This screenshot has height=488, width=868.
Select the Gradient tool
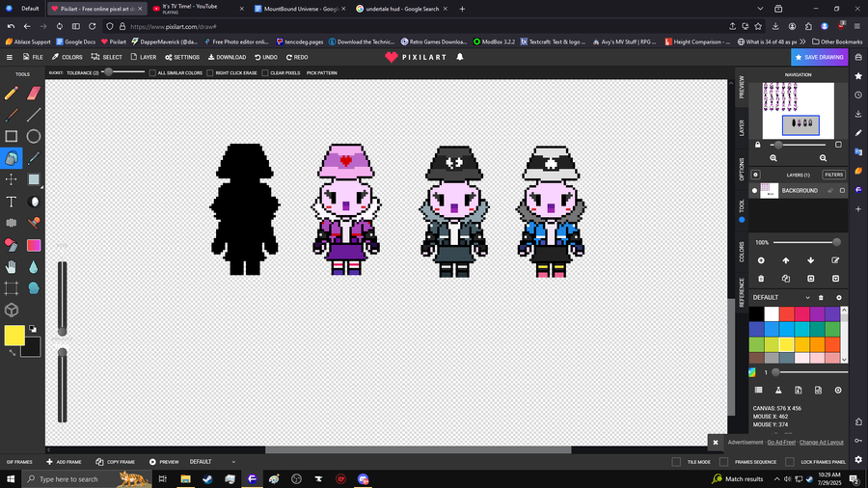[x=34, y=245]
